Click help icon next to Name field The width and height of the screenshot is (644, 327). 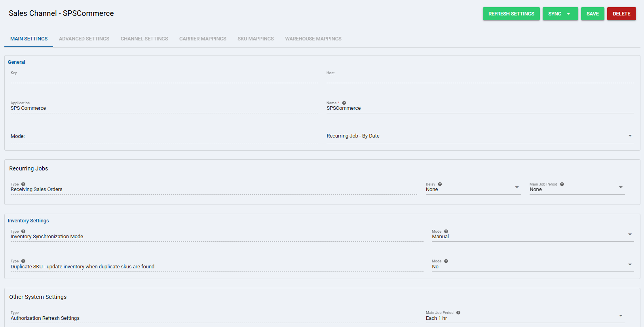pyautogui.click(x=344, y=103)
